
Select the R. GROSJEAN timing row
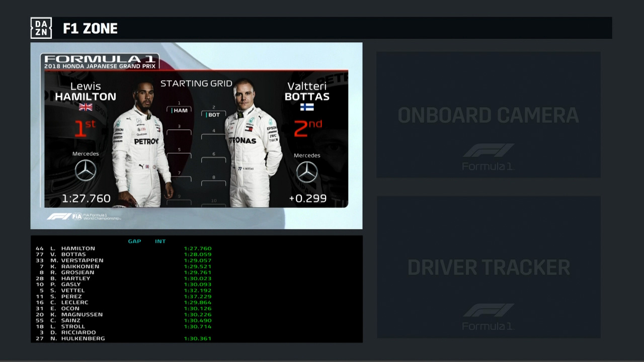[124, 273]
